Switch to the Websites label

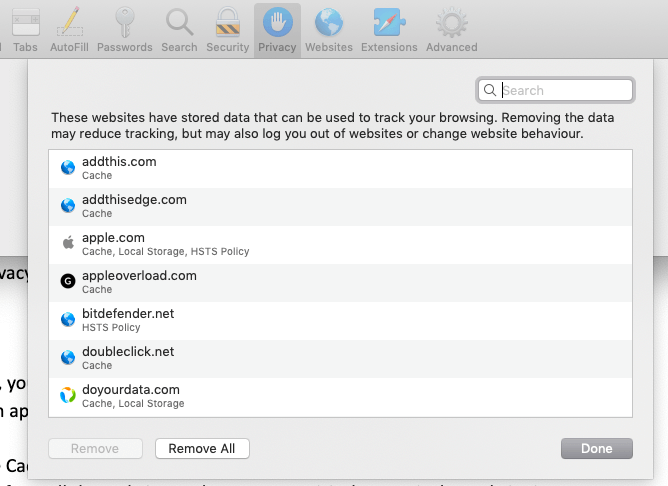tap(329, 47)
